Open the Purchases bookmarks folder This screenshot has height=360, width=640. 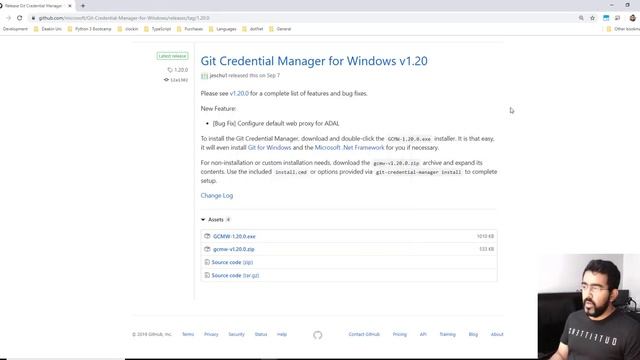pyautogui.click(x=190, y=29)
